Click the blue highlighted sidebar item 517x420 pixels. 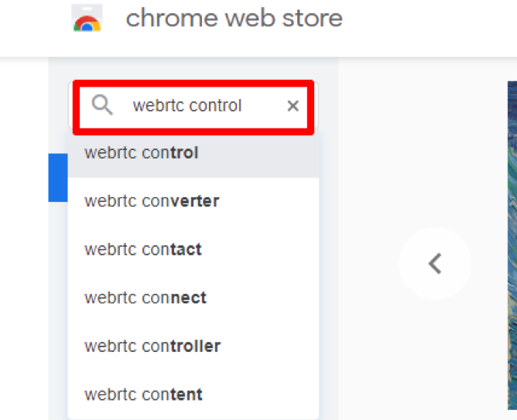pos(58,178)
